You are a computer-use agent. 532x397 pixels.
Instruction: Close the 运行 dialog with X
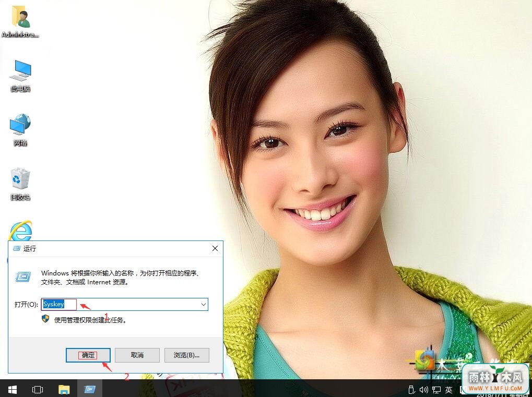(215, 248)
